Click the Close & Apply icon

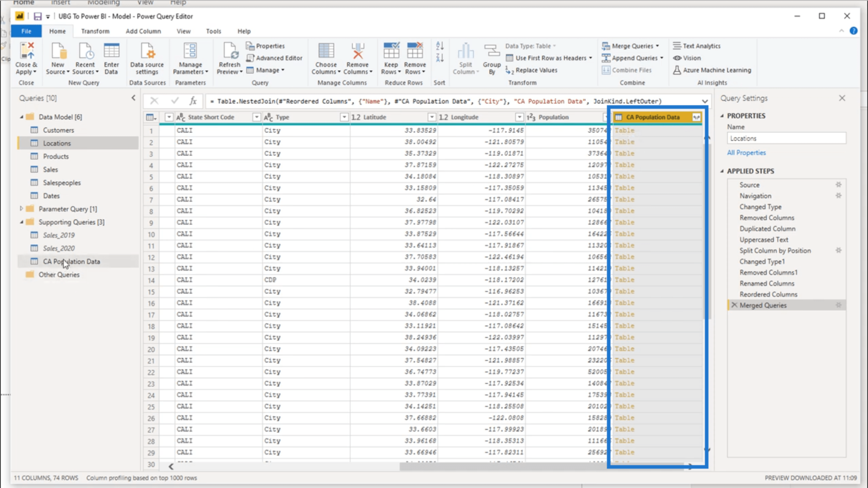(x=26, y=52)
